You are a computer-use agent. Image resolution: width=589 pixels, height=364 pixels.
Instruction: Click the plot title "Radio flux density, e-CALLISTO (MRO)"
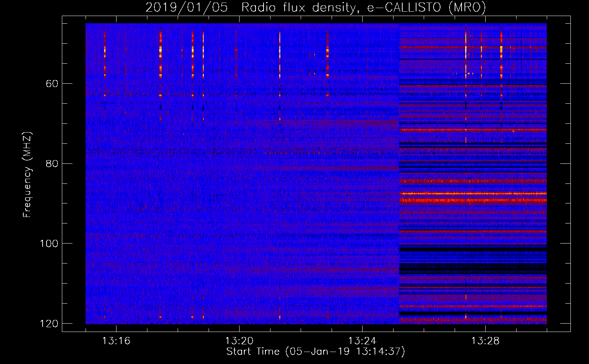coord(364,8)
